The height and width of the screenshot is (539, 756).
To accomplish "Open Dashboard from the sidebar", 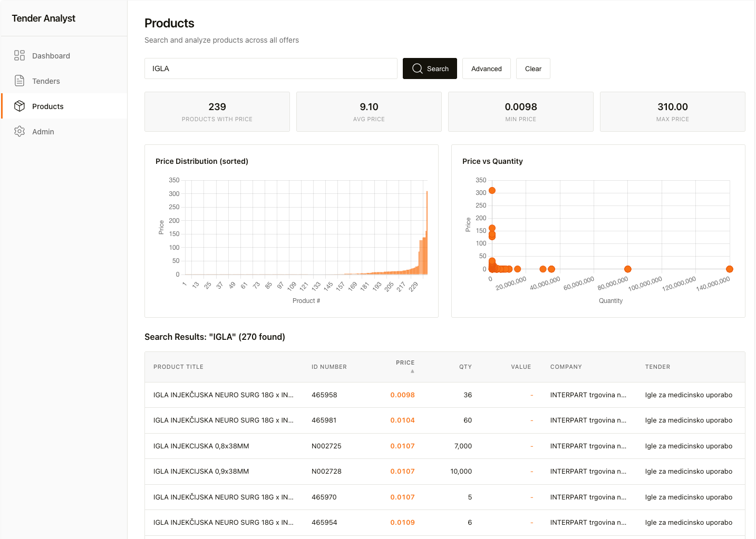I will pos(64,56).
